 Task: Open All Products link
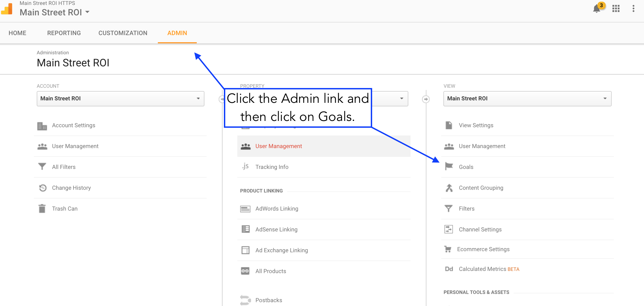tap(270, 271)
